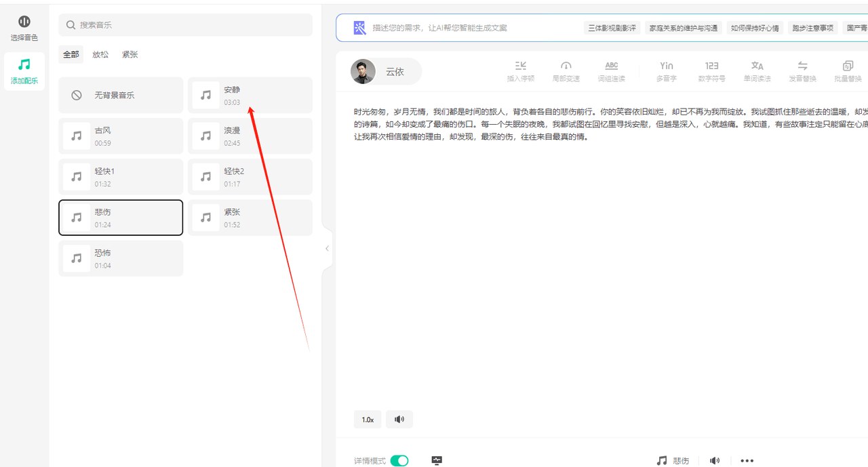Open the 云依 voice selector
Screen dimensions: 868x467
pos(386,71)
